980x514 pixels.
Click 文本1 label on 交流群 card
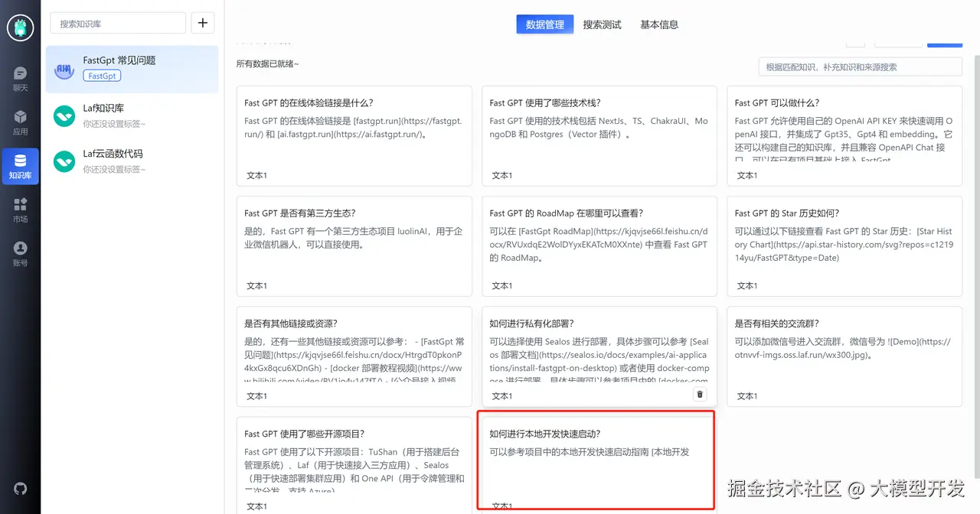tap(746, 396)
